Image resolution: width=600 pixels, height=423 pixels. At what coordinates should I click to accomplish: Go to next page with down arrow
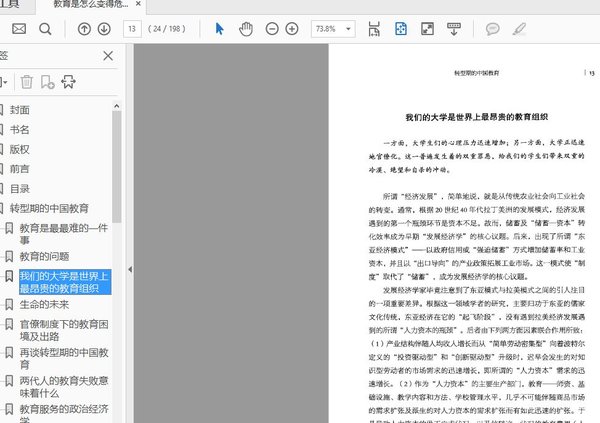[102, 29]
